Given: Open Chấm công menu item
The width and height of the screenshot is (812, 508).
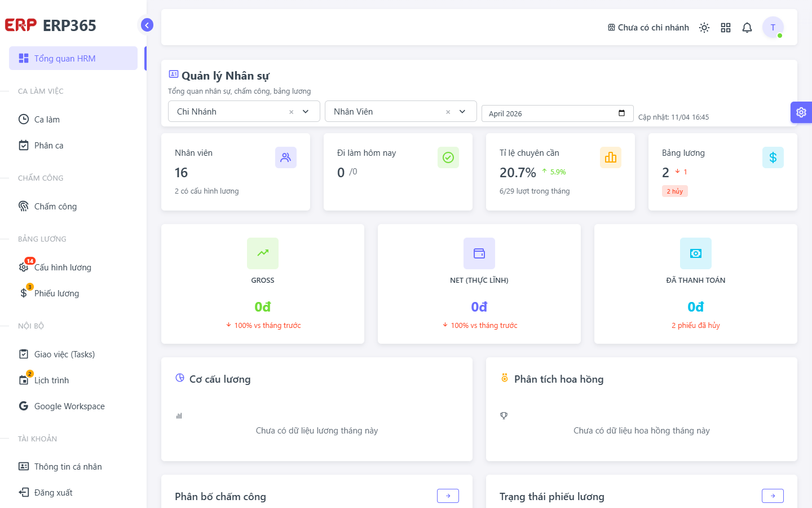Looking at the screenshot, I should pyautogui.click(x=73, y=206).
